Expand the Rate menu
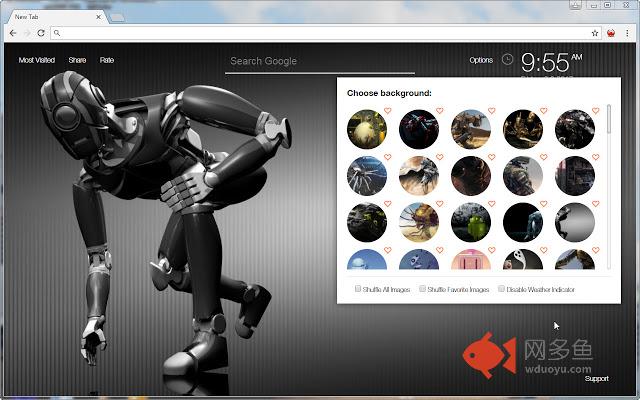Viewport: 640px width, 400px height. pos(106,60)
